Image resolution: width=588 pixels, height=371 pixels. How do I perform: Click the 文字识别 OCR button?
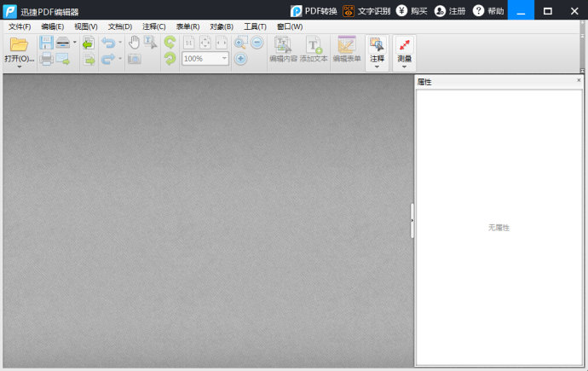(x=366, y=11)
